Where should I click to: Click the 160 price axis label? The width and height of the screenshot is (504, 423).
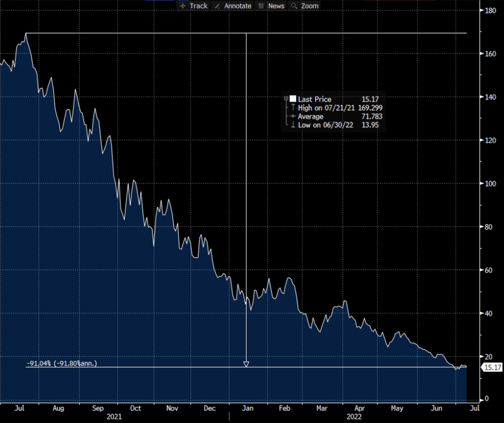pyautogui.click(x=490, y=54)
